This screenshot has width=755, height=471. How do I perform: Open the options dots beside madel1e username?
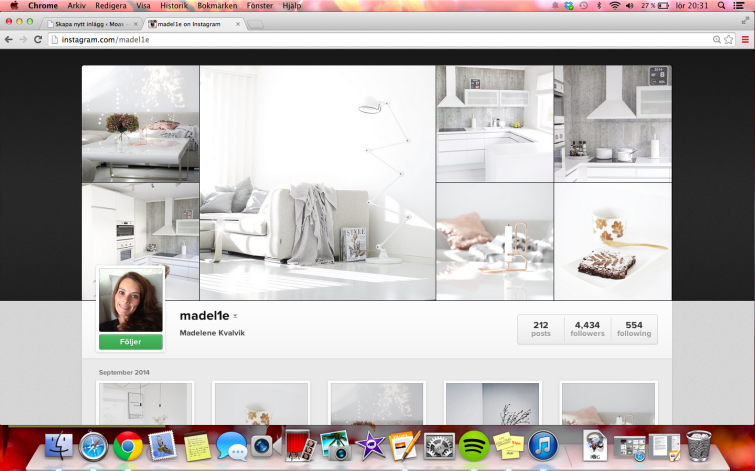pyautogui.click(x=235, y=317)
